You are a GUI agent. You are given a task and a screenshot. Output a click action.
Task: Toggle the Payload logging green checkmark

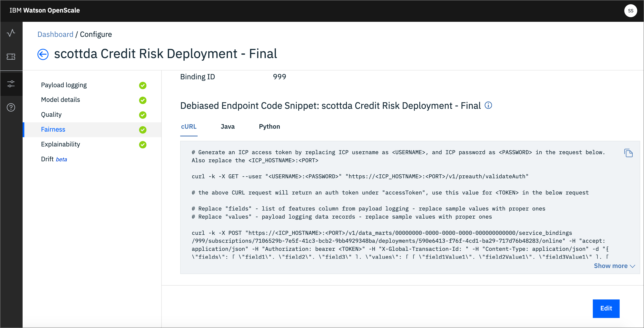point(142,85)
